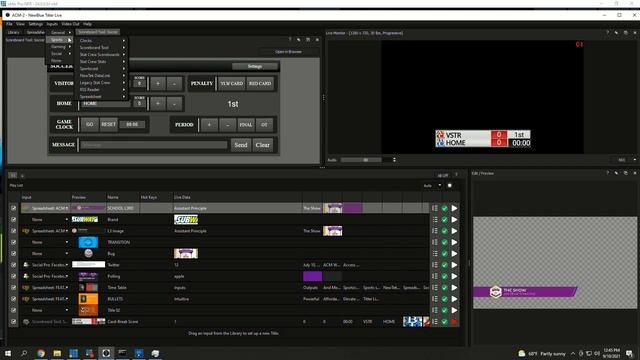Screen dimensions: 640x360
Task: Stop the playing Cash Break Score title
Action: [454, 322]
